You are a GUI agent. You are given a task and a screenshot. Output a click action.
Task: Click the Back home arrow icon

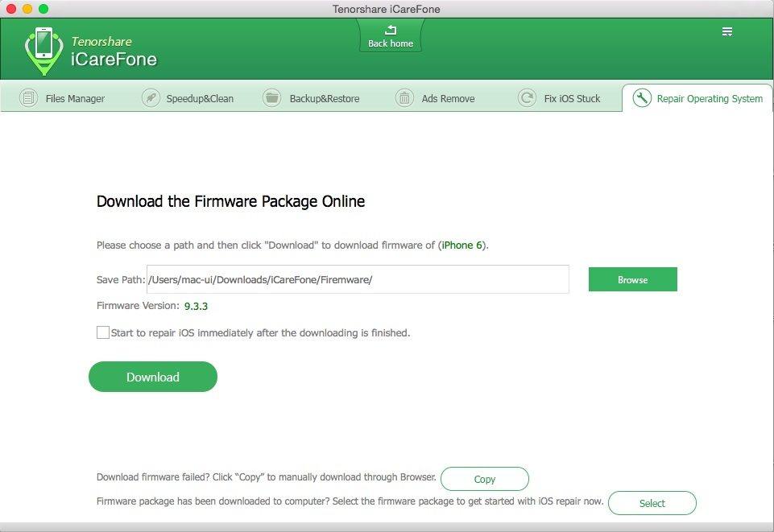click(391, 30)
